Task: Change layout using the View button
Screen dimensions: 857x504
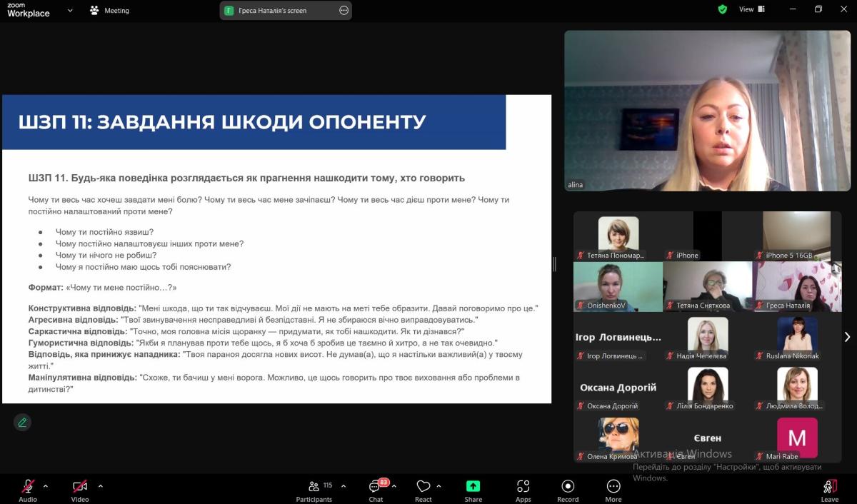Action: pos(751,9)
